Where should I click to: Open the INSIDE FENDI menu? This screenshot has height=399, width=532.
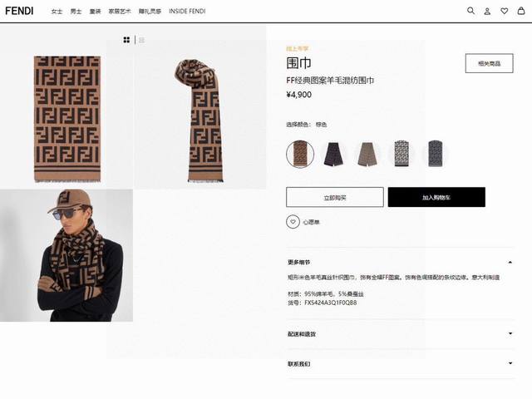[187, 11]
